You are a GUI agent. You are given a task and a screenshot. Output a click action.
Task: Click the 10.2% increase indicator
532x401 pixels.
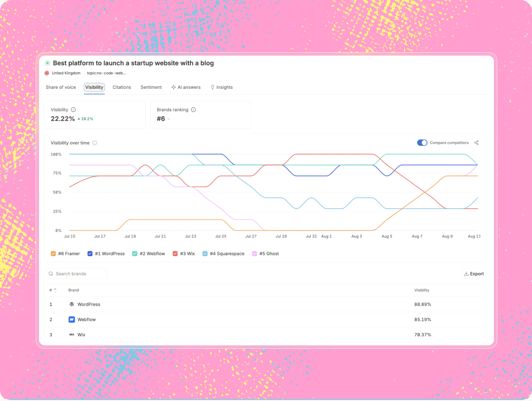[85, 119]
